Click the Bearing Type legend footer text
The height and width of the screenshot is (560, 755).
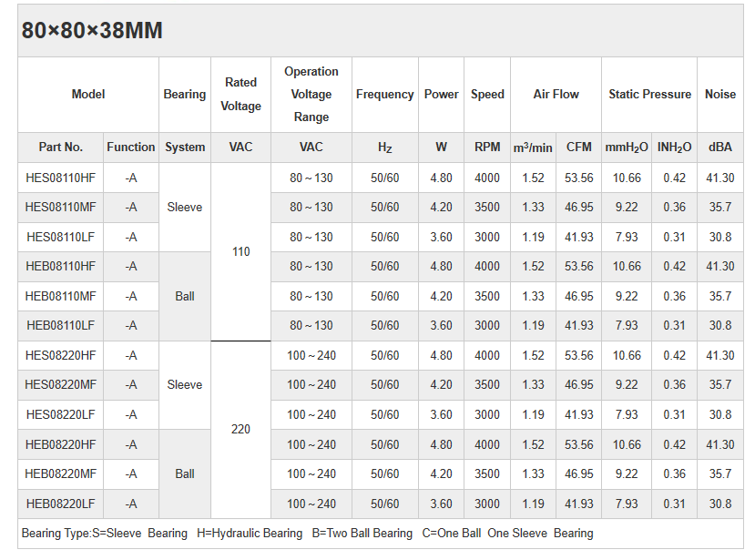tap(307, 533)
